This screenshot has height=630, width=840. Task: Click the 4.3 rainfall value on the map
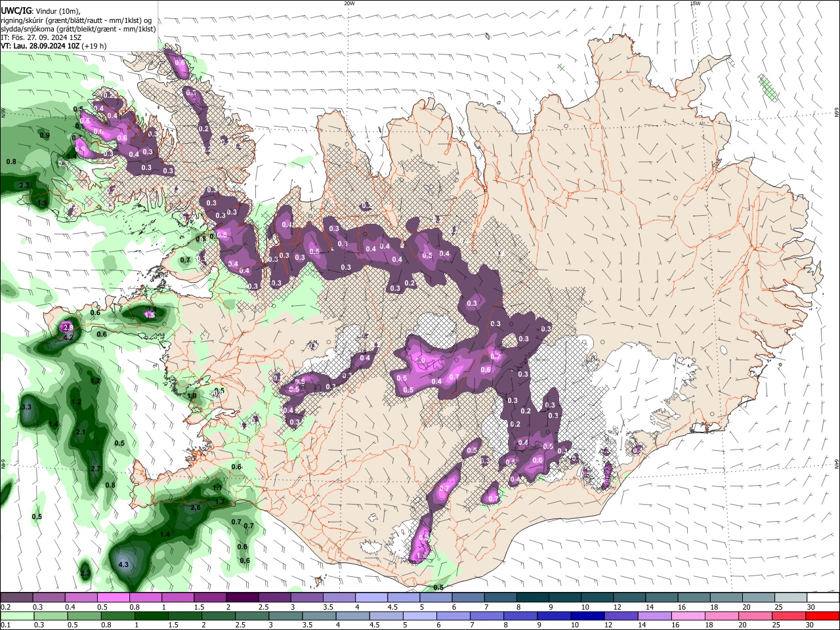pyautogui.click(x=123, y=564)
